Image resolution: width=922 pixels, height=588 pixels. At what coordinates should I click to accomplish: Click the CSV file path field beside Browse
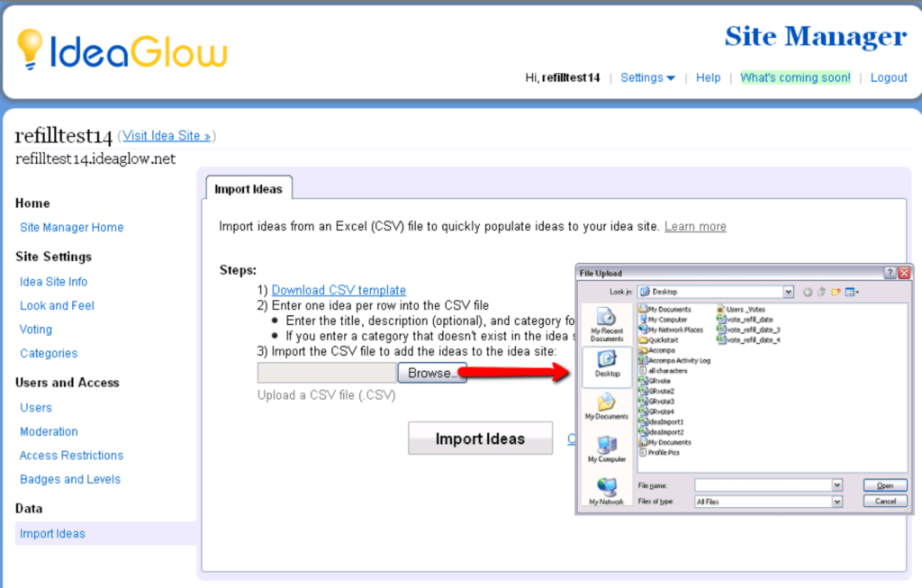pyautogui.click(x=327, y=374)
